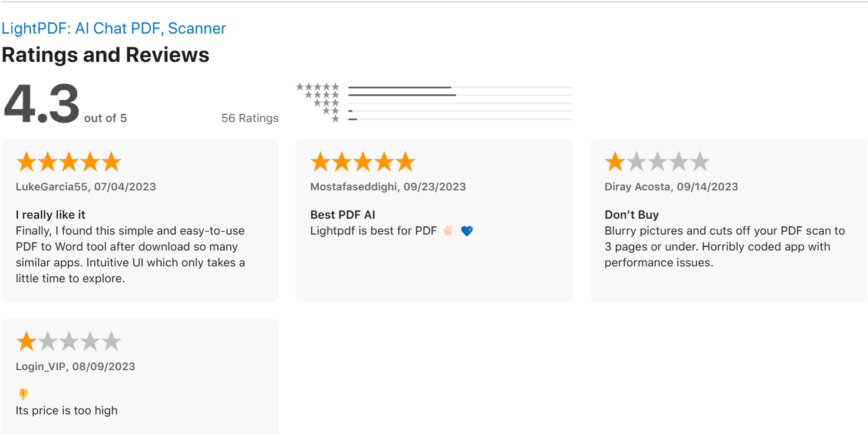
Task: Click the 56 Ratings label
Action: coord(250,118)
